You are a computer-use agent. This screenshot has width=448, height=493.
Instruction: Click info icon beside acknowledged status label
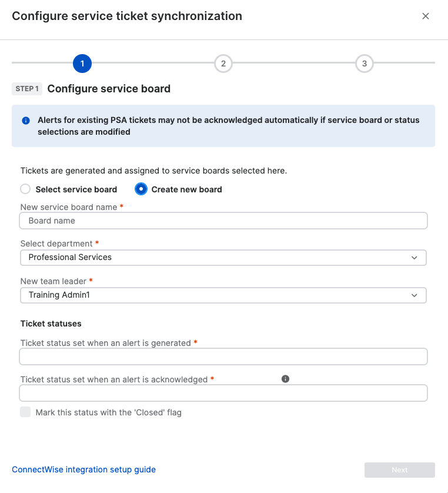pos(286,379)
